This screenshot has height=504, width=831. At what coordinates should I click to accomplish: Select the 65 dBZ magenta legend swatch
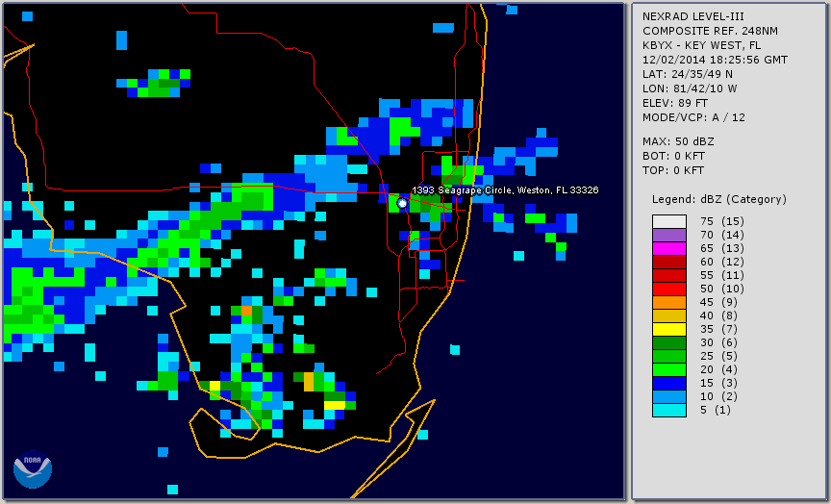668,248
